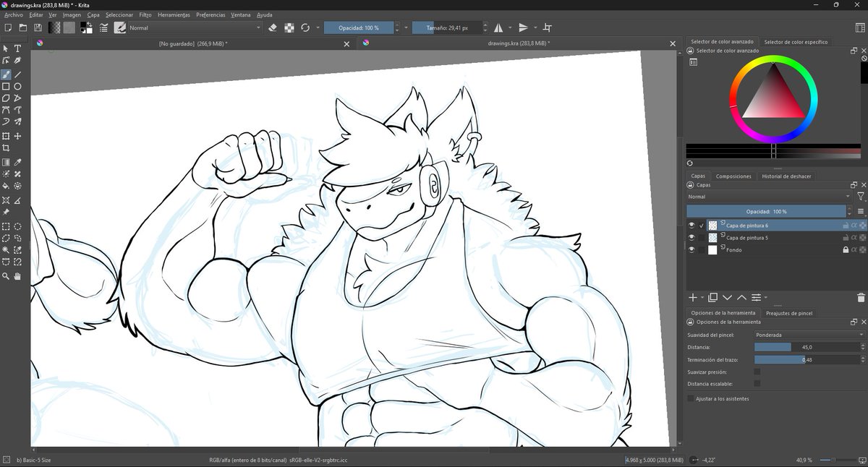Image resolution: width=868 pixels, height=467 pixels.
Task: Toggle vertical mirror tool
Action: tap(523, 27)
